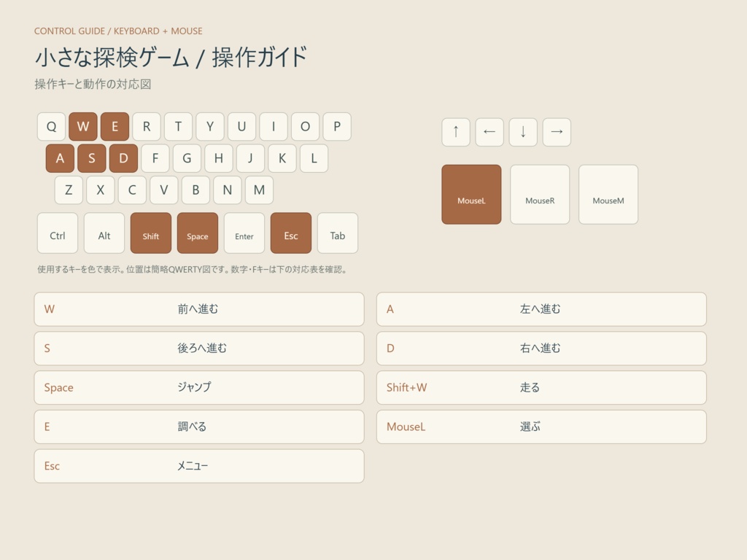Click the R key
The width and height of the screenshot is (747, 560).
click(146, 127)
